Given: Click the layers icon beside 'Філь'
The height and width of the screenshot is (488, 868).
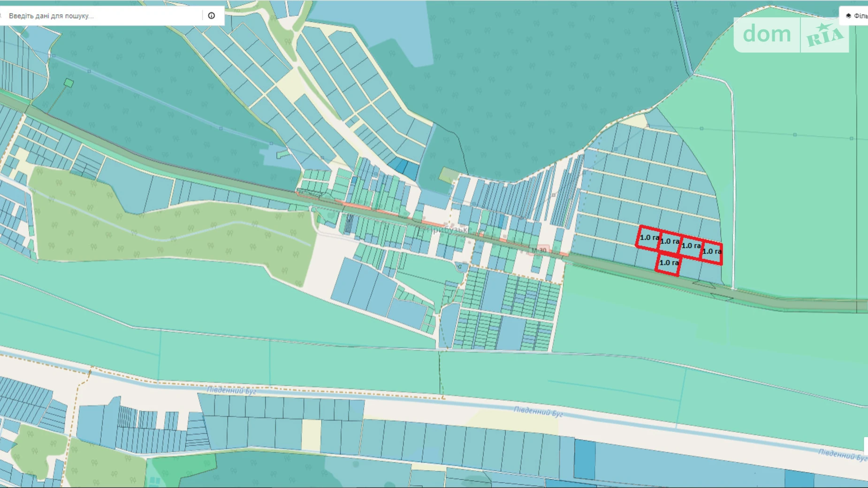Looking at the screenshot, I should [x=848, y=16].
